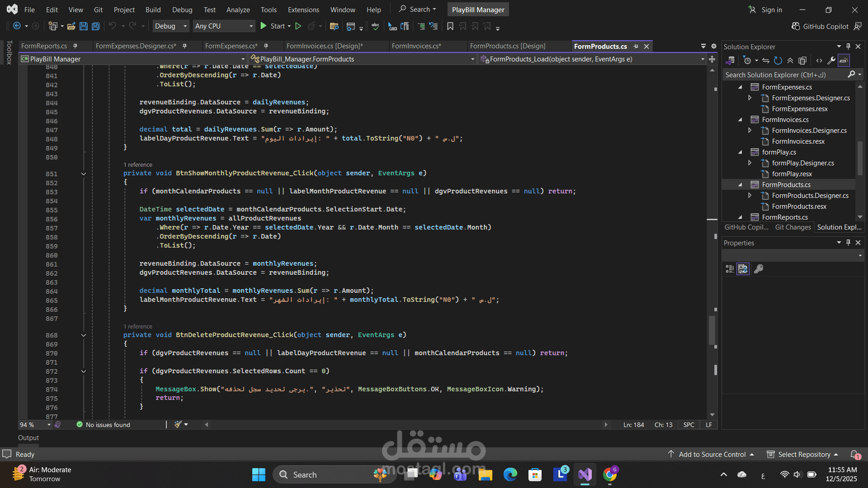Toggle the Alphabetical sort button in Properties

coord(743,269)
